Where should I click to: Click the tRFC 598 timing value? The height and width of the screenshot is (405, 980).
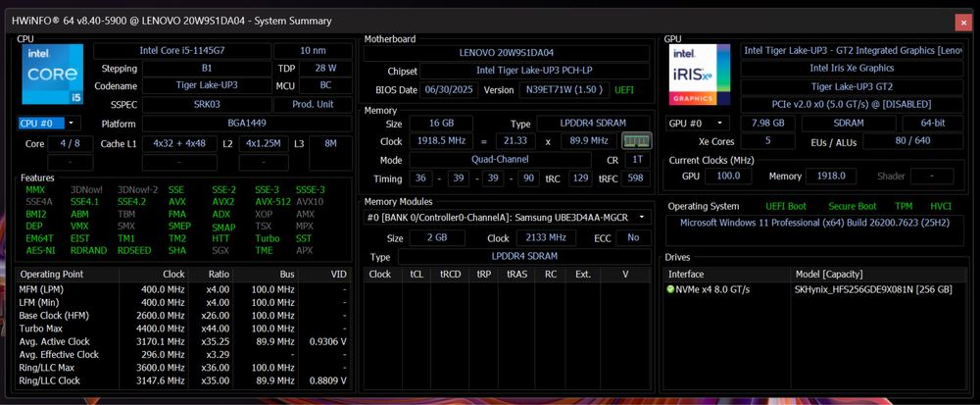[x=636, y=178]
